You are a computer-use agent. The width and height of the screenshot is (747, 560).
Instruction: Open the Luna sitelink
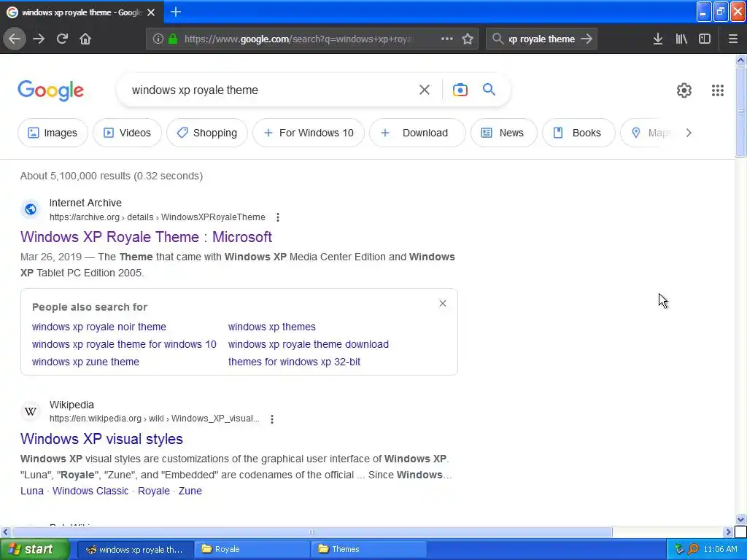(x=32, y=491)
